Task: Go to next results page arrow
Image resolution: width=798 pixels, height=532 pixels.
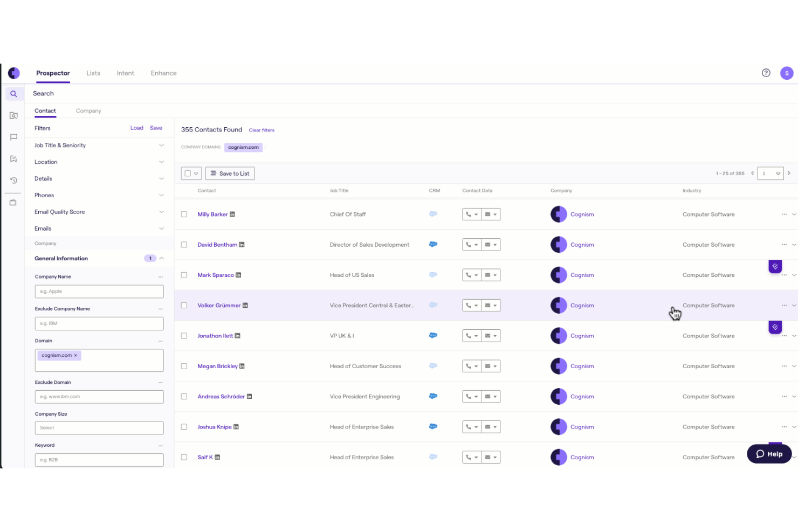Action: (x=789, y=173)
